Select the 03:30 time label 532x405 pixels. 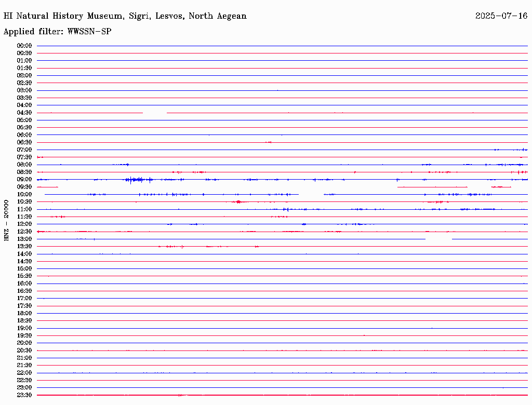point(24,98)
